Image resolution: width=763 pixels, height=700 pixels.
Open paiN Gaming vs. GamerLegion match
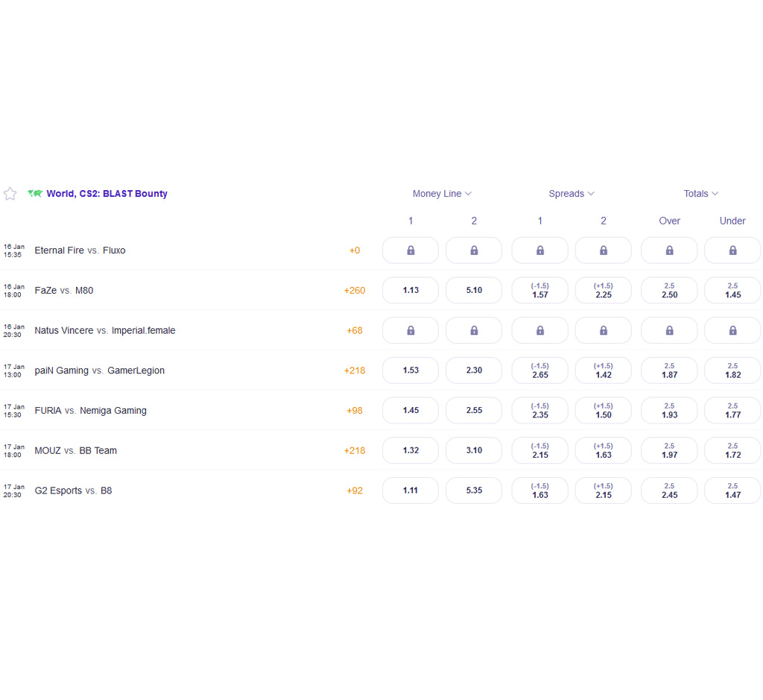coord(99,371)
